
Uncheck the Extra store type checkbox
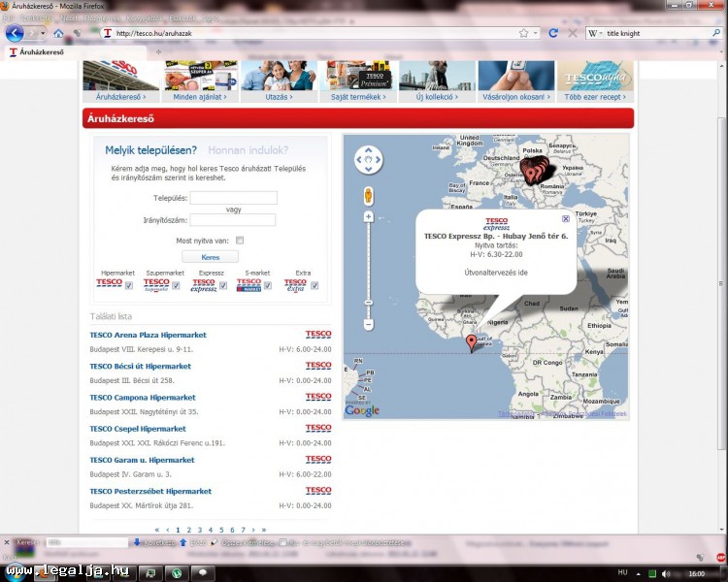(x=314, y=286)
